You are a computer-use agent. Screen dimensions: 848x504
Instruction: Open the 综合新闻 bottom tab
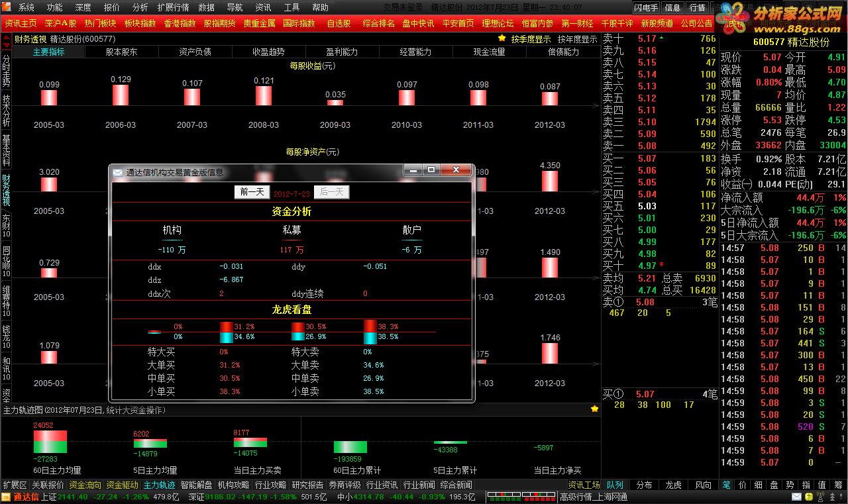pyautogui.click(x=456, y=485)
